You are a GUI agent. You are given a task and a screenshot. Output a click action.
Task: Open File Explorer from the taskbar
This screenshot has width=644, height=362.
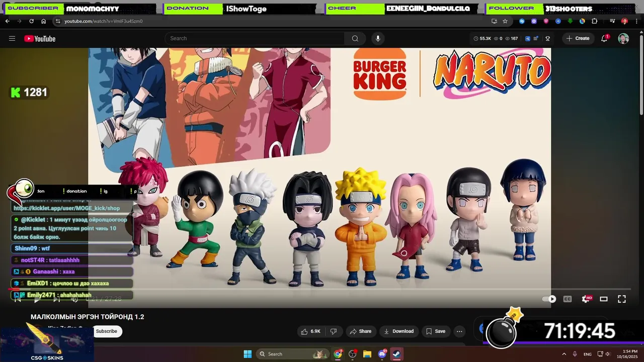[x=367, y=354]
